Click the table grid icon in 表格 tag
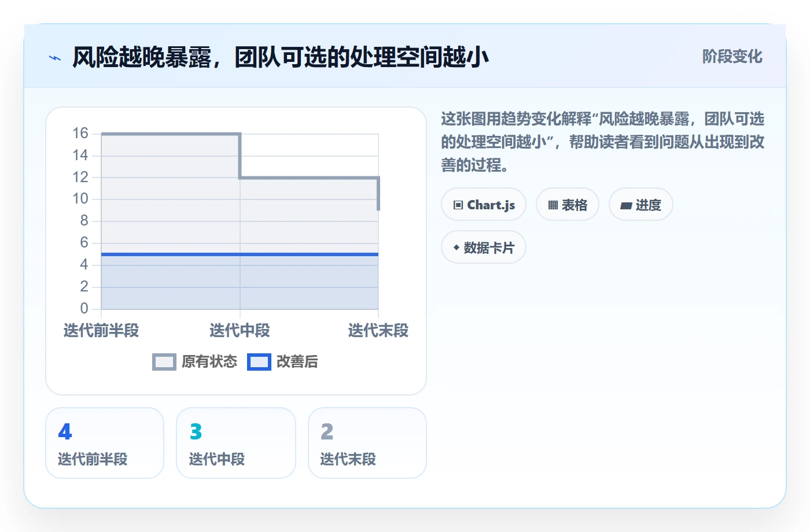This screenshot has height=532, width=810. point(553,205)
